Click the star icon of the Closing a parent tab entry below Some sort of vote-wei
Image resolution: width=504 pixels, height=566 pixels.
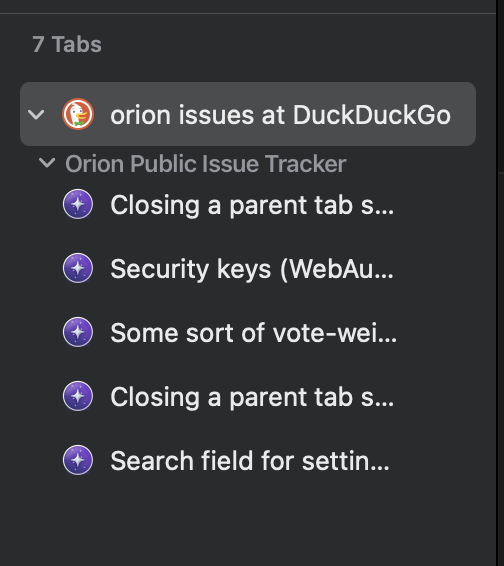point(78,396)
